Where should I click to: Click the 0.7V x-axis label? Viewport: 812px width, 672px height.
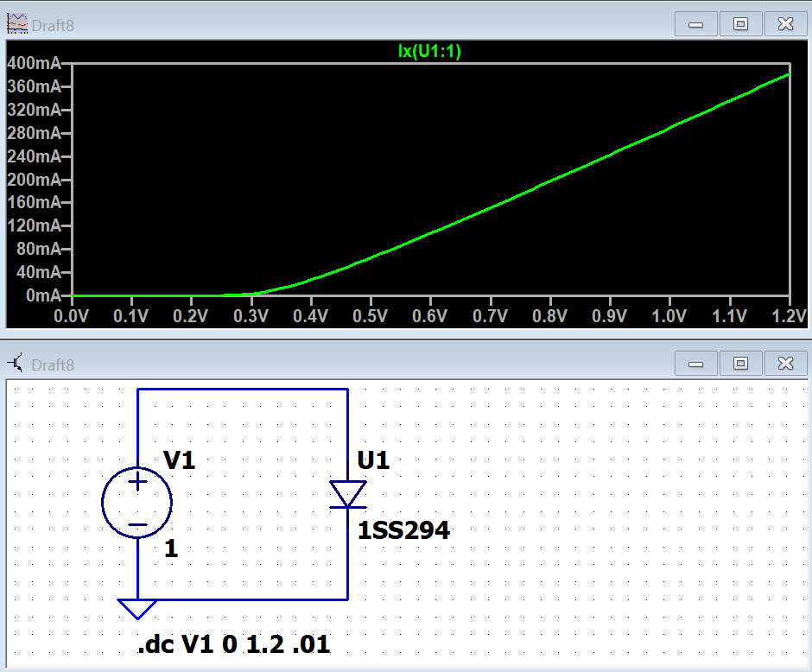(x=490, y=316)
